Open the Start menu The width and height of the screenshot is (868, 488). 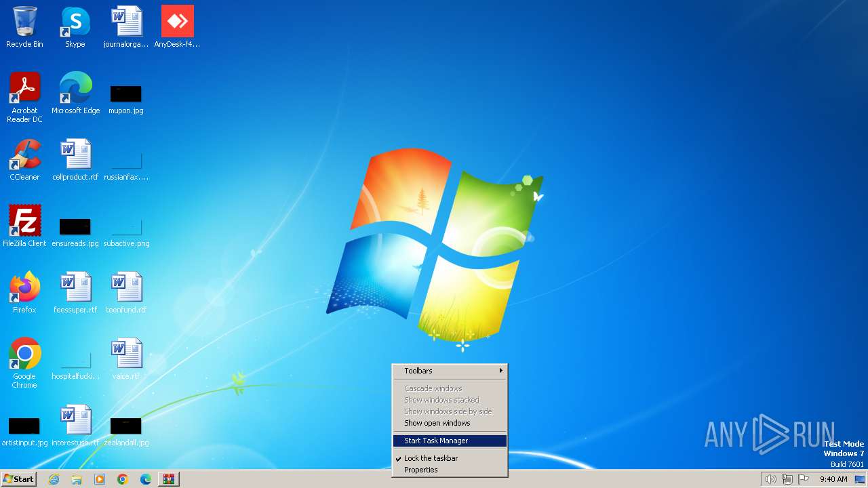[x=18, y=479]
